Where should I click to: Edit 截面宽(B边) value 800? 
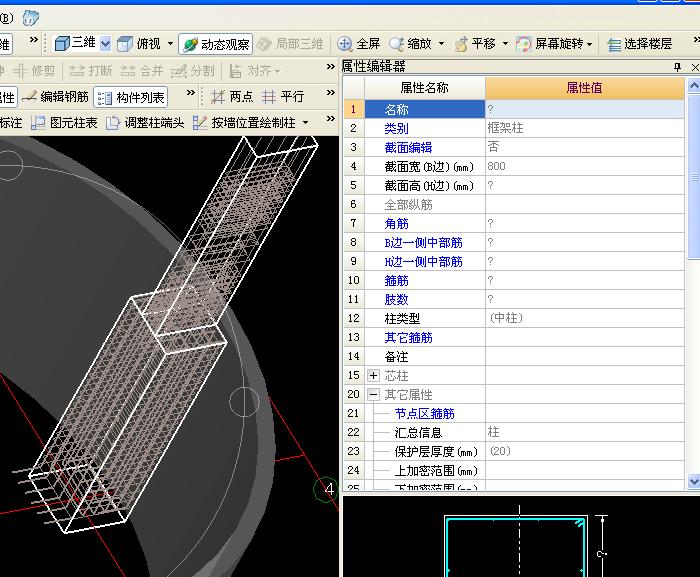(584, 166)
